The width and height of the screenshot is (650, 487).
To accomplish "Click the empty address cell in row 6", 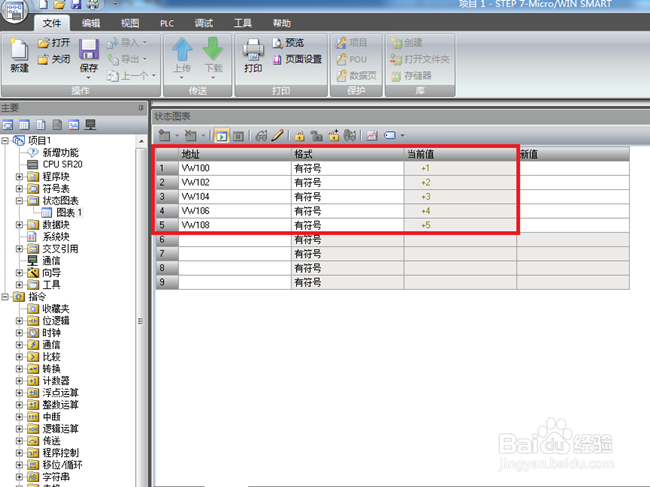I will point(235,240).
